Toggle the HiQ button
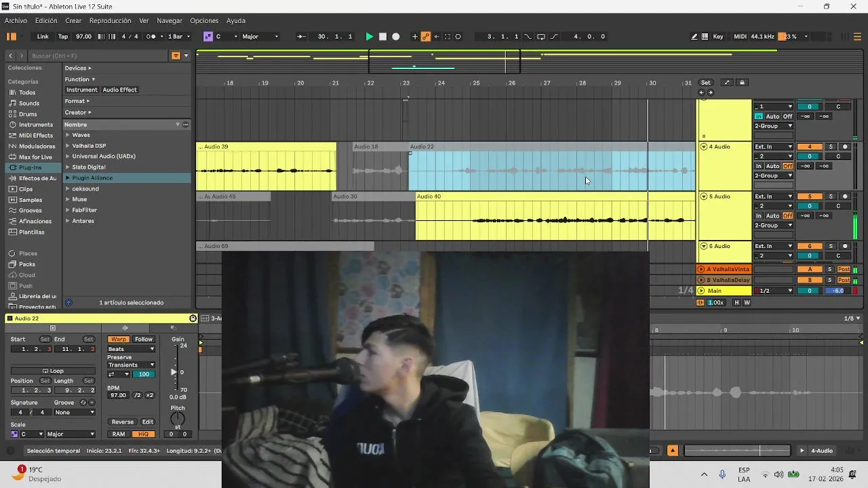The height and width of the screenshot is (488, 868). pyautogui.click(x=143, y=434)
